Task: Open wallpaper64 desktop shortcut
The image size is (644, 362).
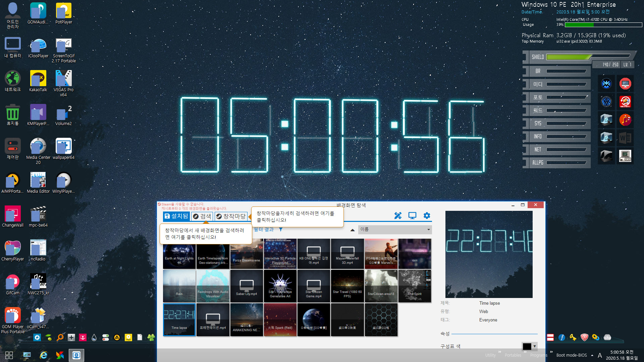Action: 64,148
